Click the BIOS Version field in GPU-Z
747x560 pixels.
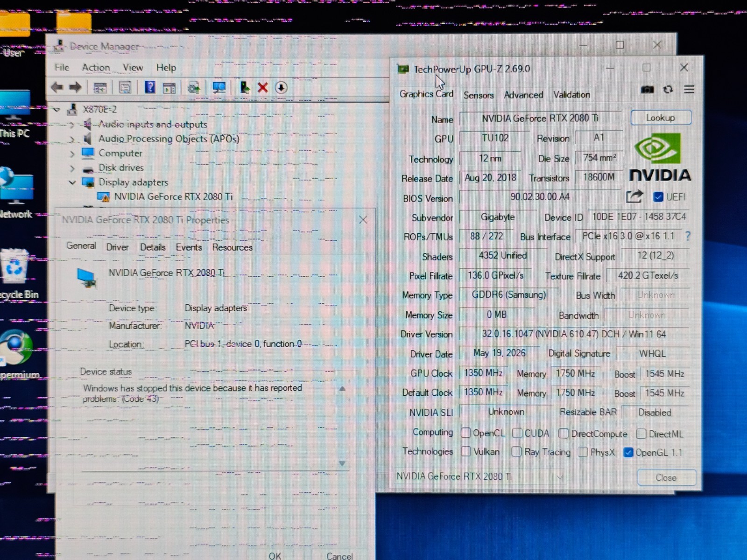pos(540,197)
